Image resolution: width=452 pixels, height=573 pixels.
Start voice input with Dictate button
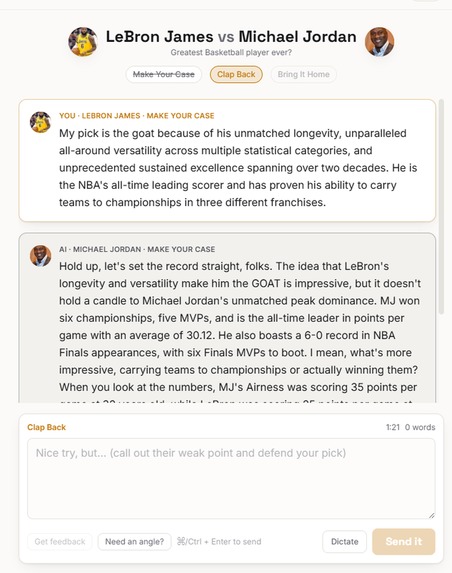pos(345,542)
